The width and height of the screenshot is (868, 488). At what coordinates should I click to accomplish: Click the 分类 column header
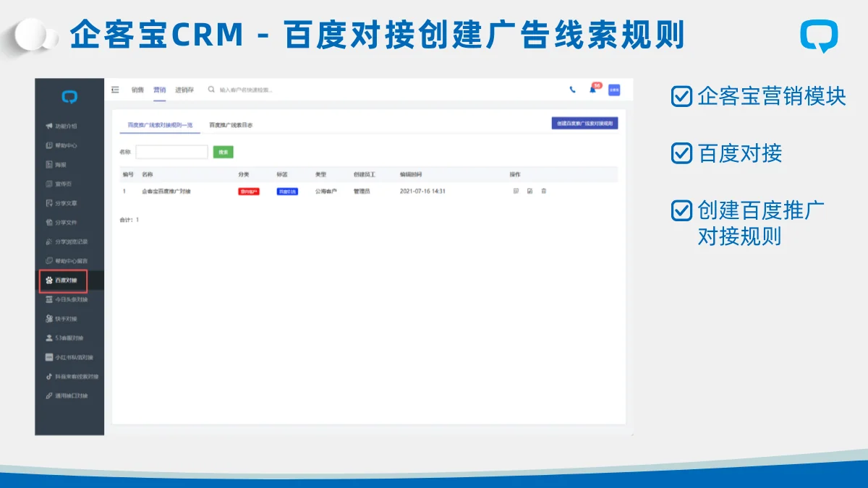coord(244,174)
